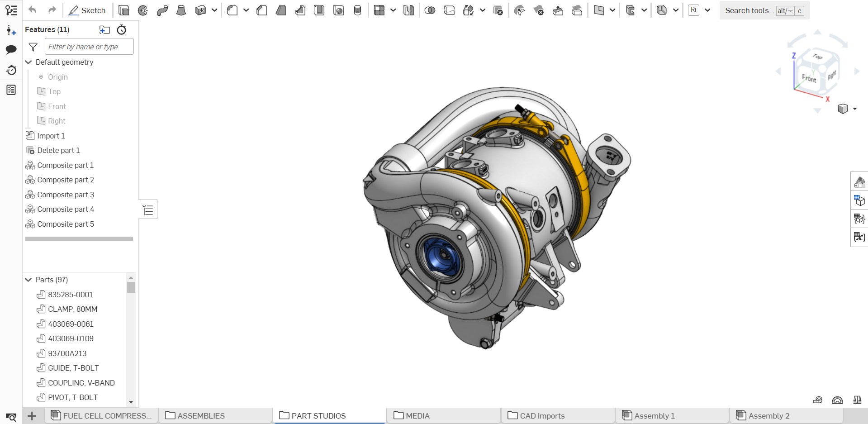Expand the pattern tools dropdown arrow
This screenshot has height=424, width=868.
pos(393,10)
